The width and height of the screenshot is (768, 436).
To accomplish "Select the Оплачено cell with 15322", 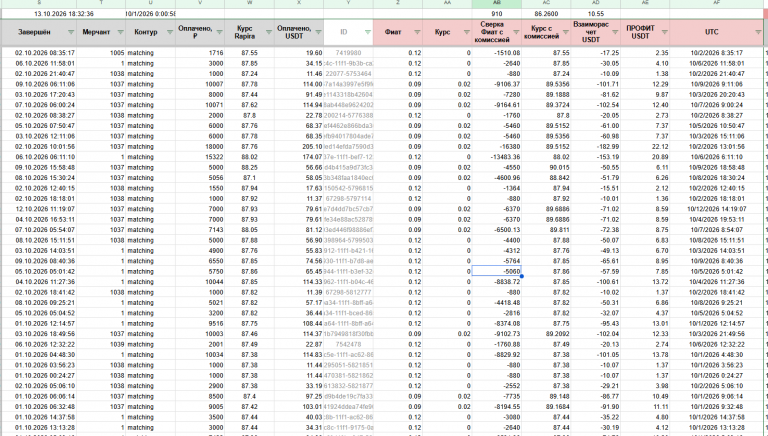I will pos(200,157).
